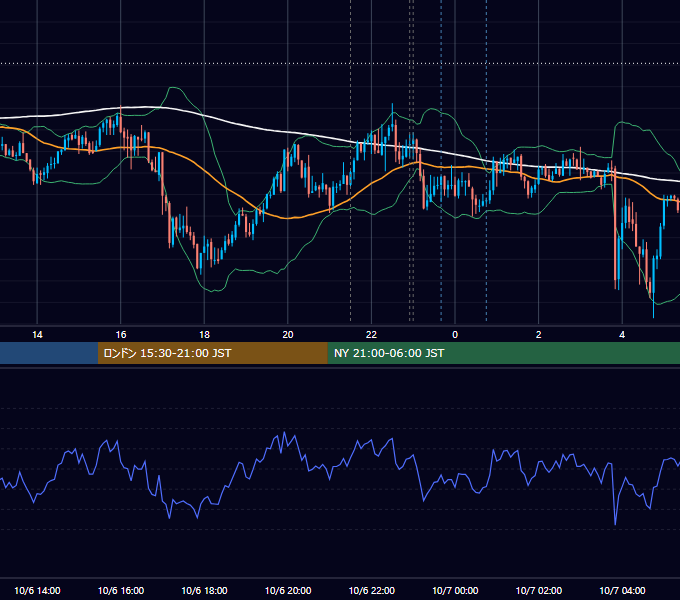This screenshot has width=680, height=600.
Task: Click the 10/7 02:00 date label
Action: coord(539,590)
